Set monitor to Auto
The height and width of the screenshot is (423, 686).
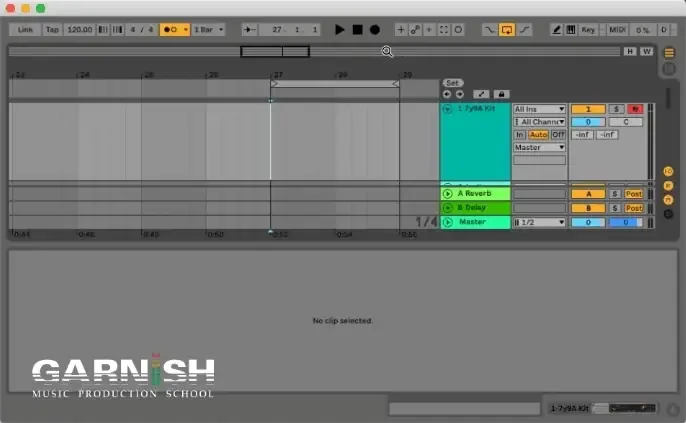coord(538,135)
